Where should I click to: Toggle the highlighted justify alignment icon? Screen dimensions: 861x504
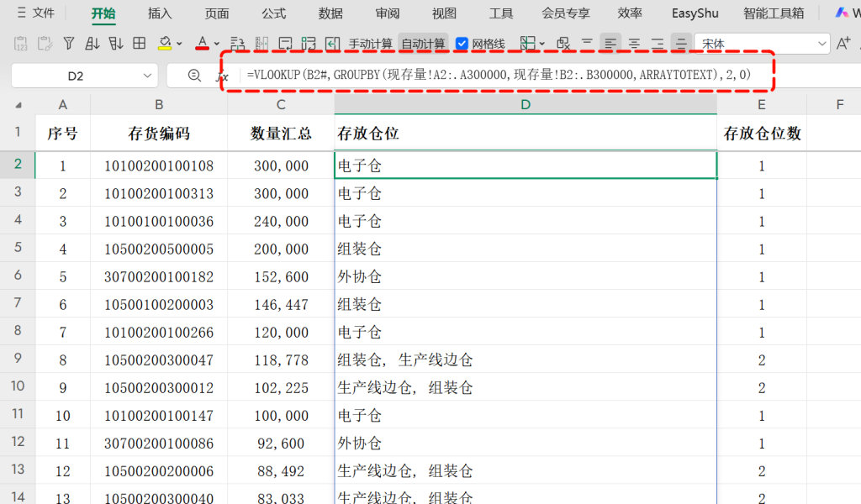click(681, 44)
